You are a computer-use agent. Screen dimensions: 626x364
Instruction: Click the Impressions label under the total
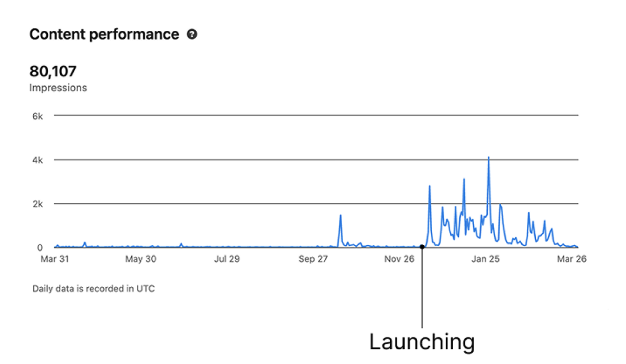(58, 88)
